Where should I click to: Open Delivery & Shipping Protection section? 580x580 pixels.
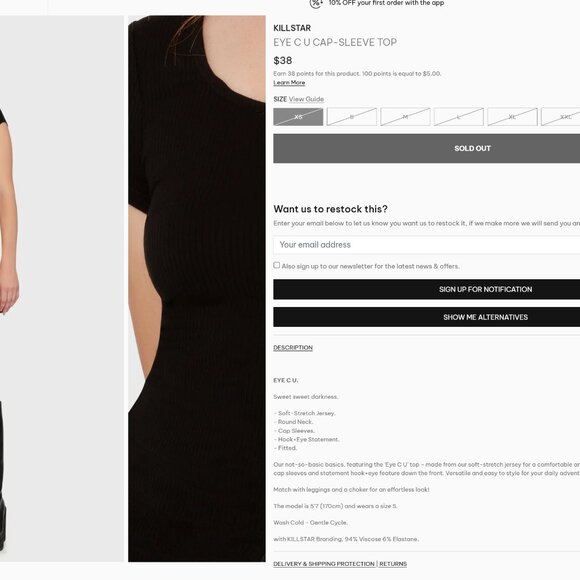pyautogui.click(x=324, y=564)
